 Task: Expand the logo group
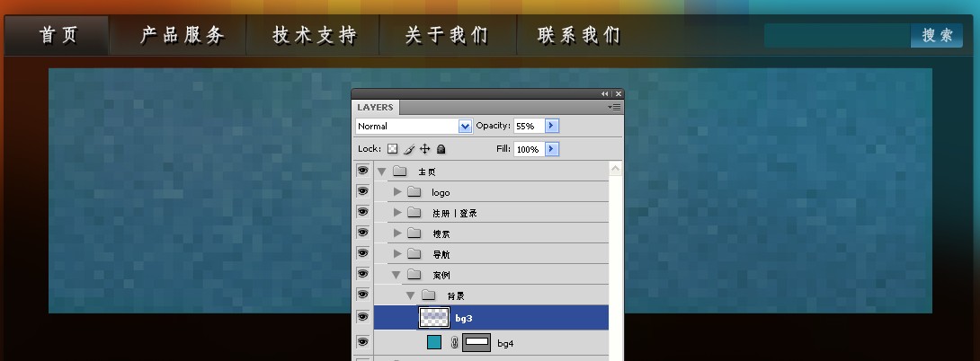(x=397, y=192)
